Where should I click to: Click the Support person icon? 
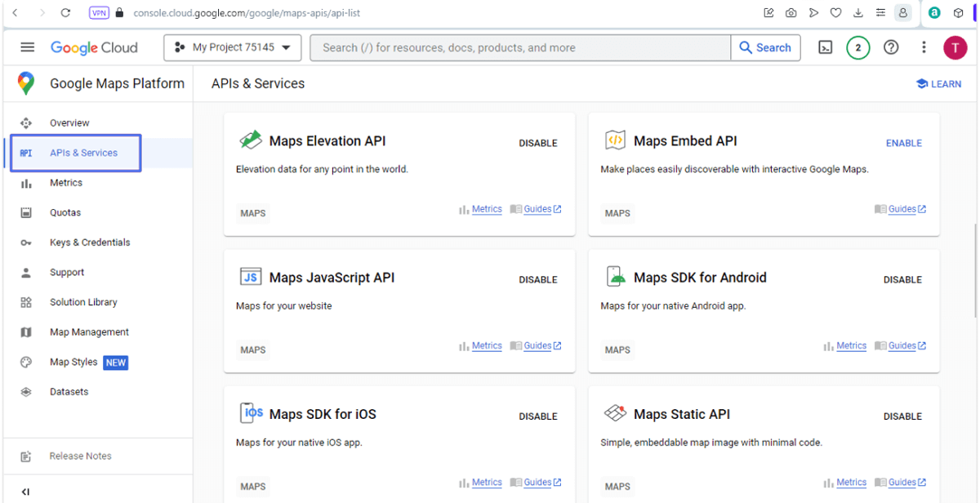click(x=26, y=273)
